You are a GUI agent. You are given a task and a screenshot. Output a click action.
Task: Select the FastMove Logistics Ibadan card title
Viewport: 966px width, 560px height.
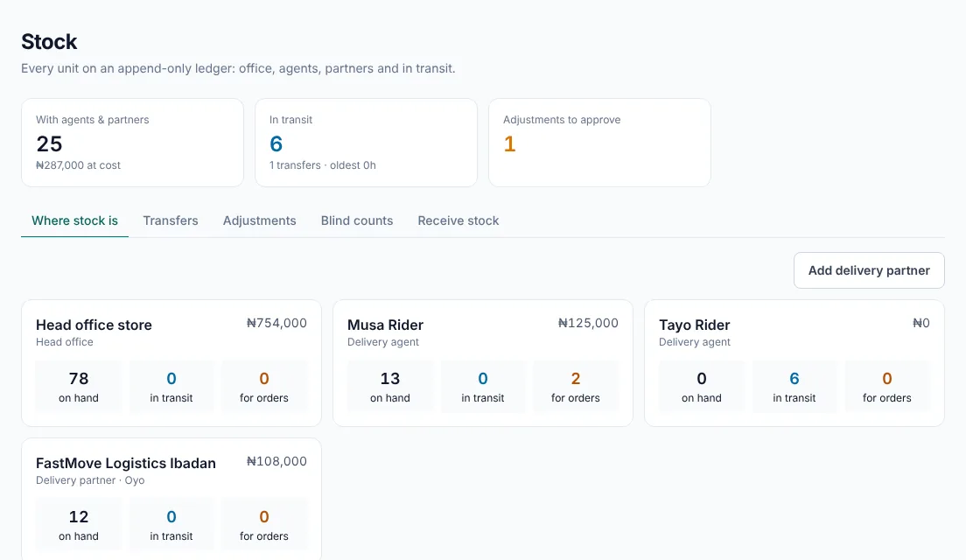pyautogui.click(x=126, y=463)
